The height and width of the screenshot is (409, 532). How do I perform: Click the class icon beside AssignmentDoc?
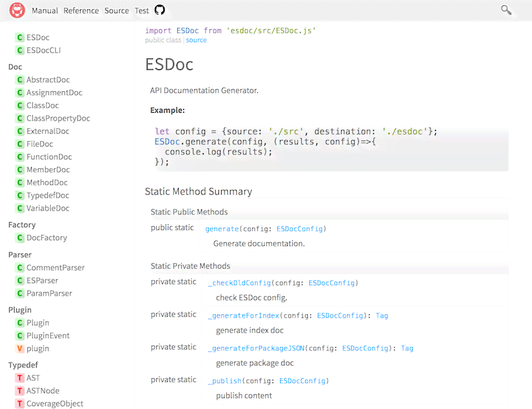click(x=19, y=93)
